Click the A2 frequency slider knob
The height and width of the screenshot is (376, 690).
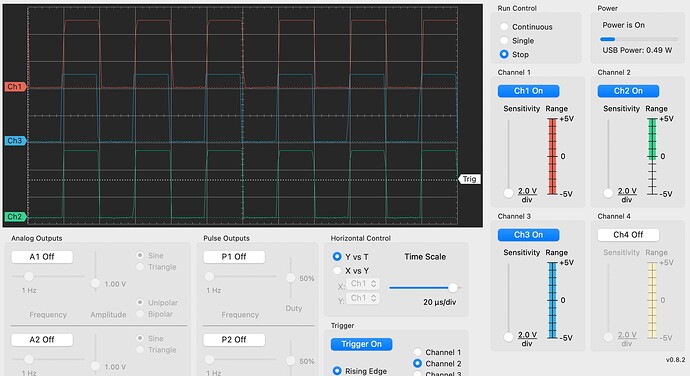29,360
